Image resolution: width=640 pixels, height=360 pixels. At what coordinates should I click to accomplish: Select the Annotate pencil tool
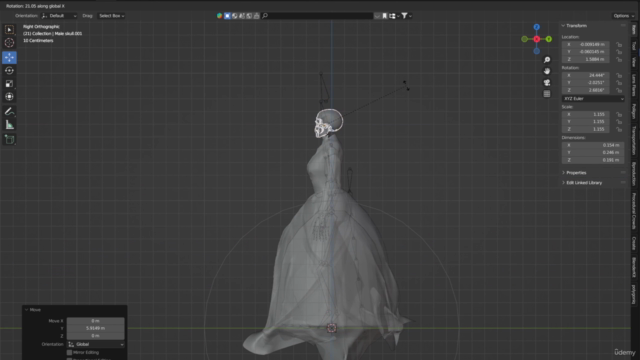[9, 111]
